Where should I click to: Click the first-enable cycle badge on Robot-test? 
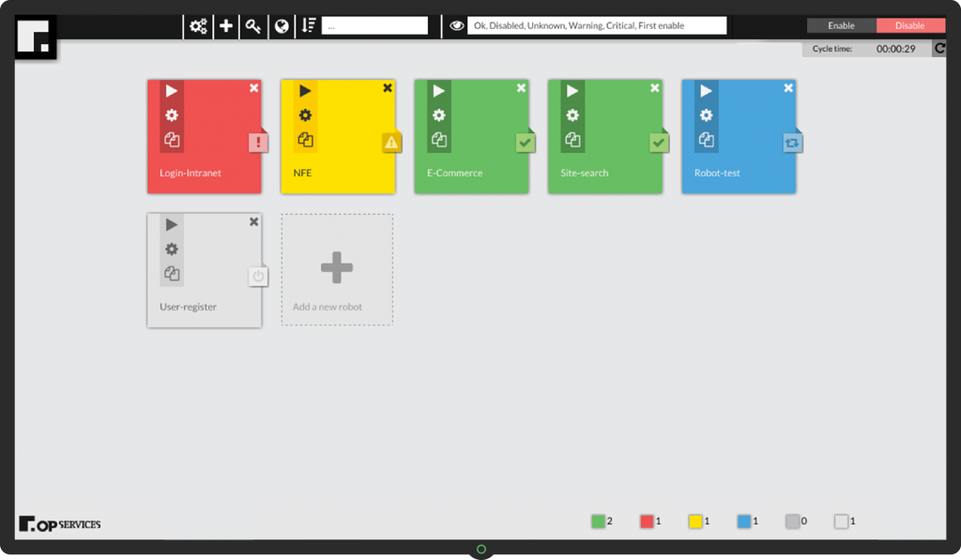(x=792, y=143)
